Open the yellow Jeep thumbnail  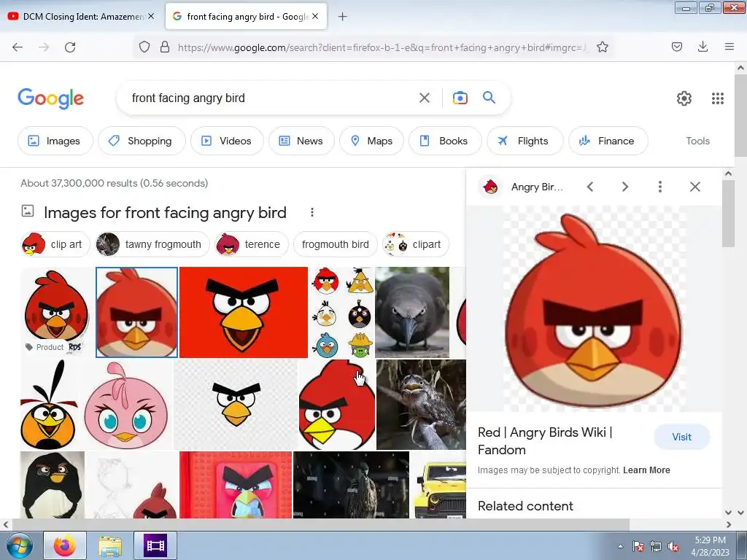[x=438, y=485]
